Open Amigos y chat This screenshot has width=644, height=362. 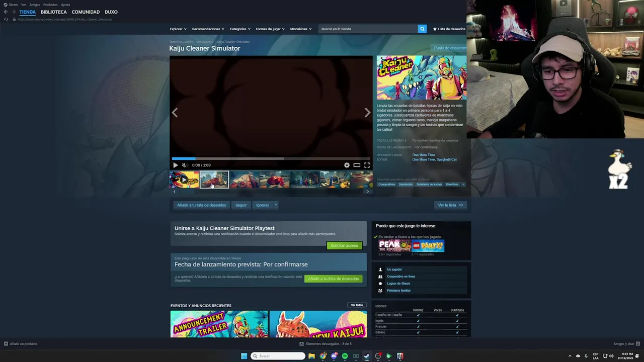[626, 344]
